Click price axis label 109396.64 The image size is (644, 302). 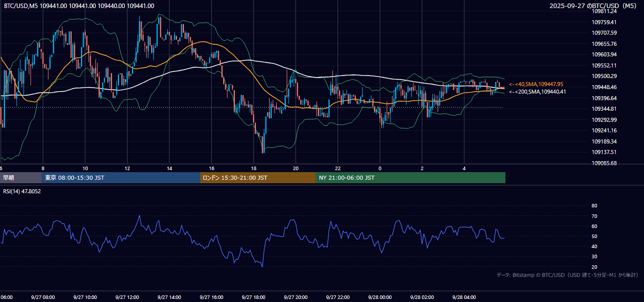click(x=604, y=98)
